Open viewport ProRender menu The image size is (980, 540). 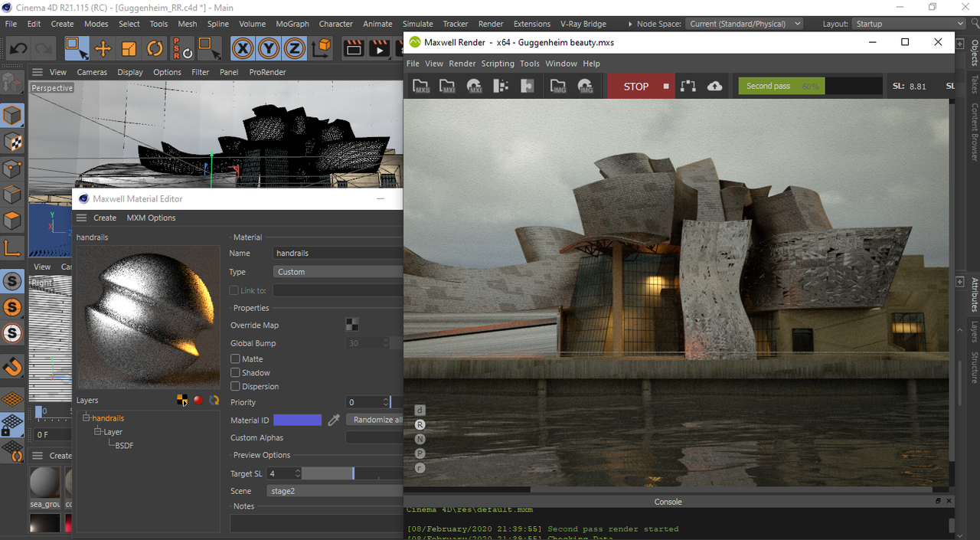tap(267, 72)
